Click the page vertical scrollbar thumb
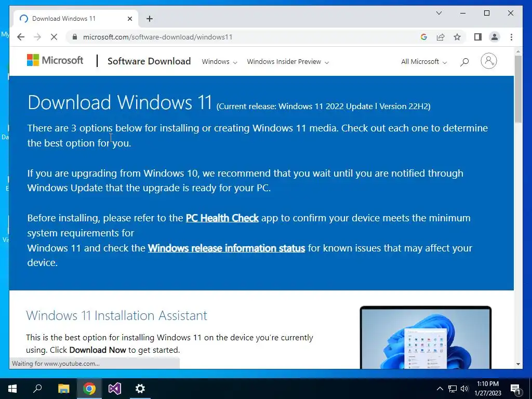Screen dimensions: 532x399 [518, 89]
